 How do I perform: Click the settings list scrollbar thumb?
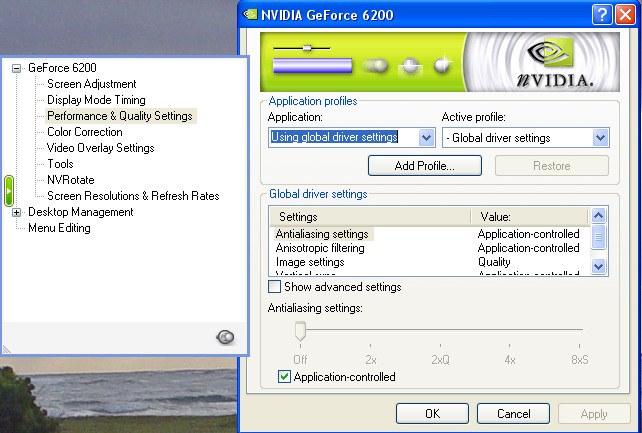tap(598, 237)
